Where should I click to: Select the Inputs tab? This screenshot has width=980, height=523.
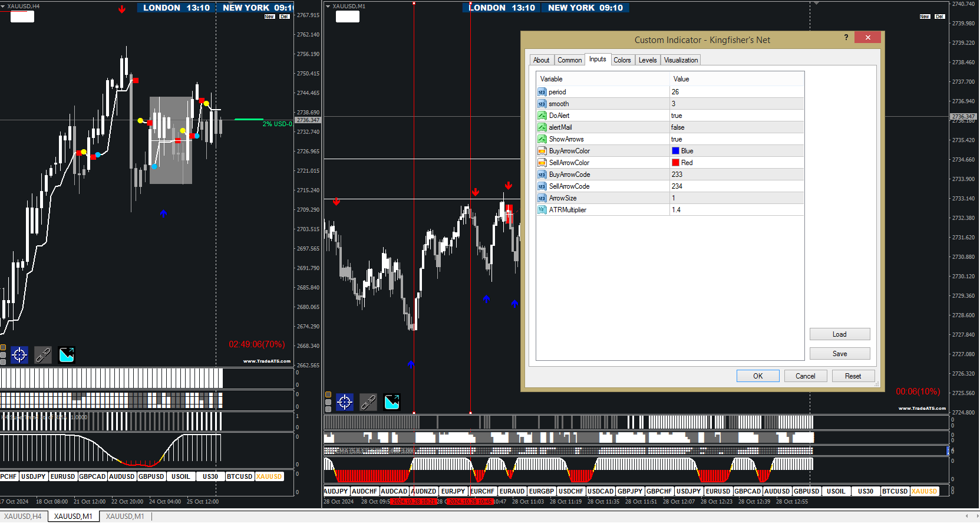coord(598,59)
